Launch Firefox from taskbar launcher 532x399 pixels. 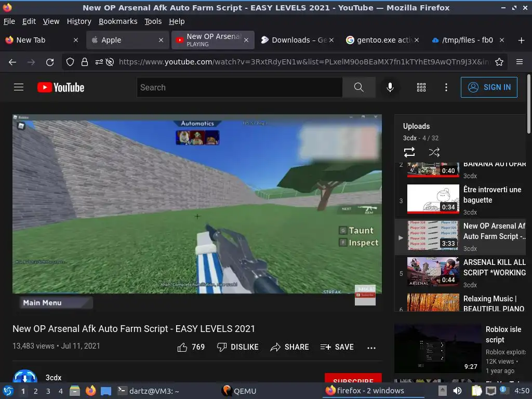[90, 391]
